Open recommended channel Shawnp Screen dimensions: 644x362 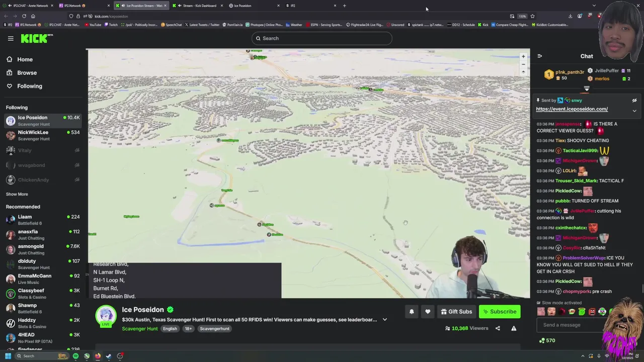tap(43, 308)
